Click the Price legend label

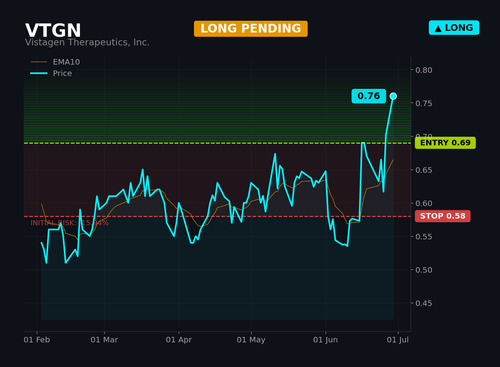point(62,73)
